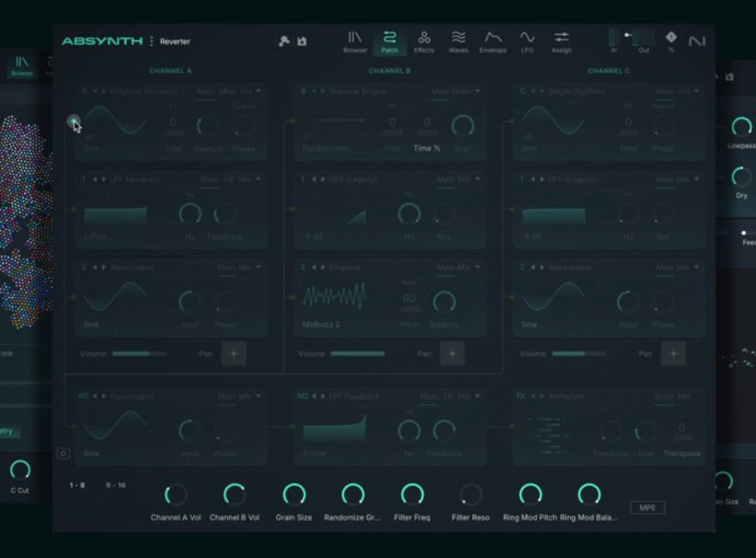
Task: Open the Browser view in top toolbar
Action: click(x=355, y=41)
